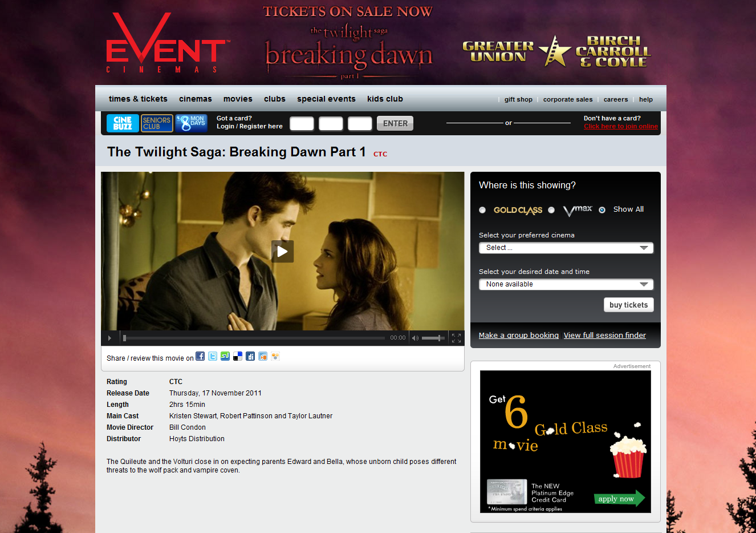This screenshot has width=756, height=533.
Task: Focus the third card number field
Action: pyautogui.click(x=360, y=123)
